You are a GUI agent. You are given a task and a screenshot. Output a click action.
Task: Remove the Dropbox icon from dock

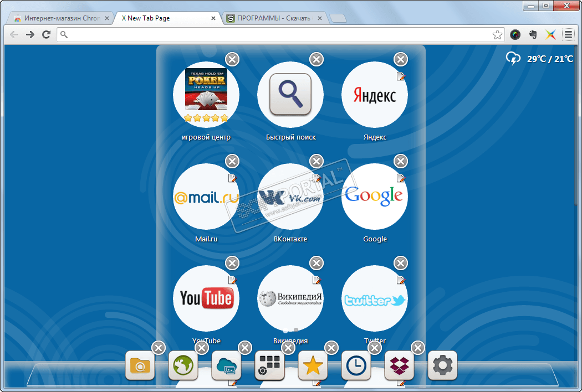pos(418,348)
